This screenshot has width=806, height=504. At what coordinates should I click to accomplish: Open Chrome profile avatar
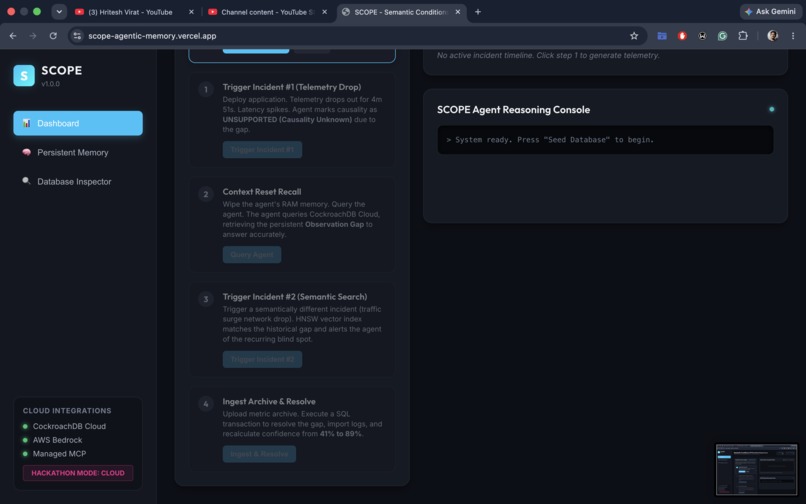tap(772, 36)
